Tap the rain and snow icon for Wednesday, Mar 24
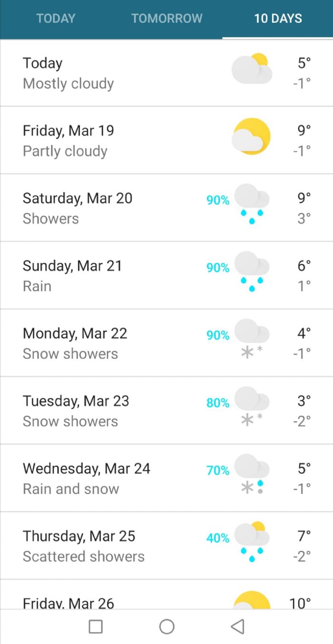This screenshot has height=644, width=333. coord(252,474)
